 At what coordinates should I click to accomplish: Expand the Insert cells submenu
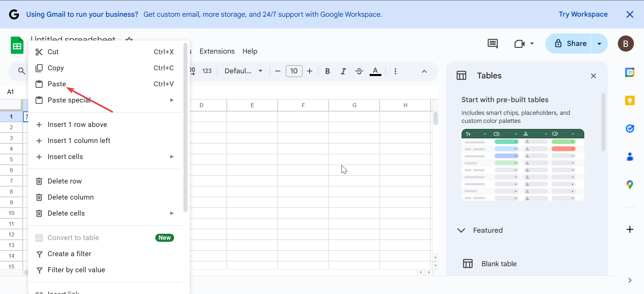point(105,157)
